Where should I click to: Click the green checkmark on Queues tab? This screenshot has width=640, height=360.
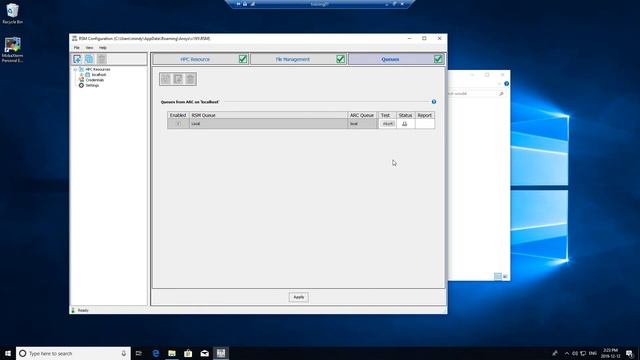click(438, 59)
